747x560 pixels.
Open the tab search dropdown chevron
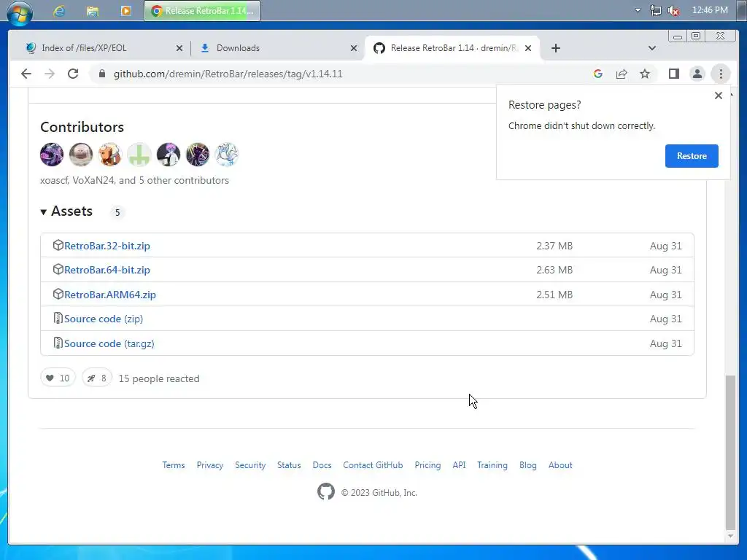tap(652, 48)
